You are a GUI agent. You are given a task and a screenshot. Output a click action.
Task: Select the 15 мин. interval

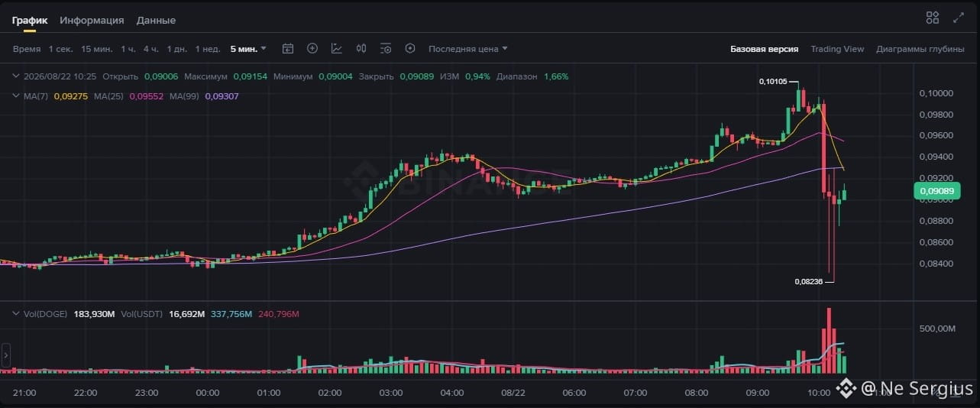tap(97, 49)
